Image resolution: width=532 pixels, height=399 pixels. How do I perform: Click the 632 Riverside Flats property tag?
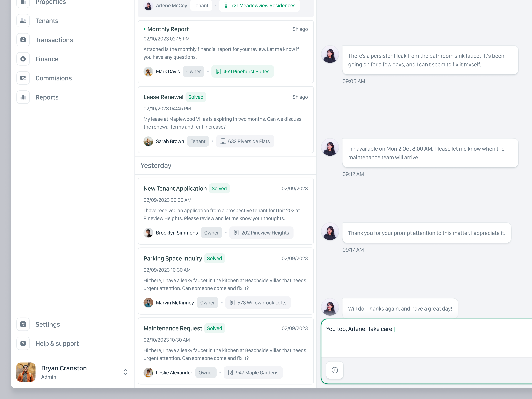[245, 141]
